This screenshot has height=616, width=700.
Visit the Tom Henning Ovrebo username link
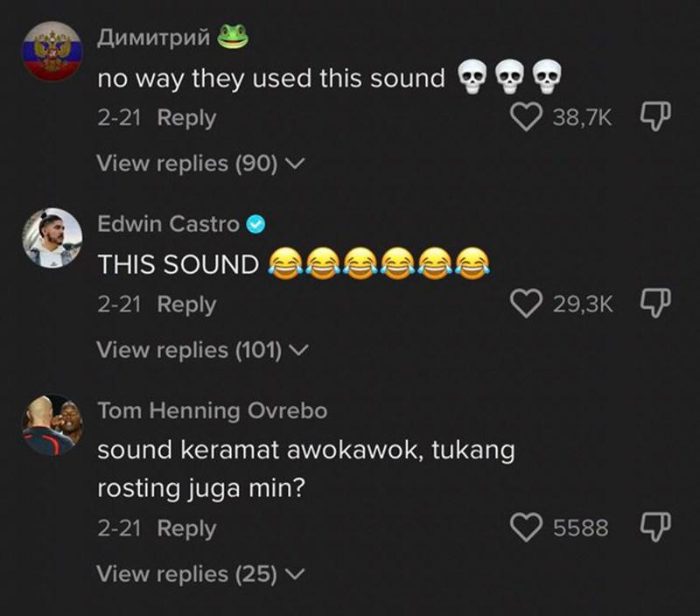click(x=212, y=409)
